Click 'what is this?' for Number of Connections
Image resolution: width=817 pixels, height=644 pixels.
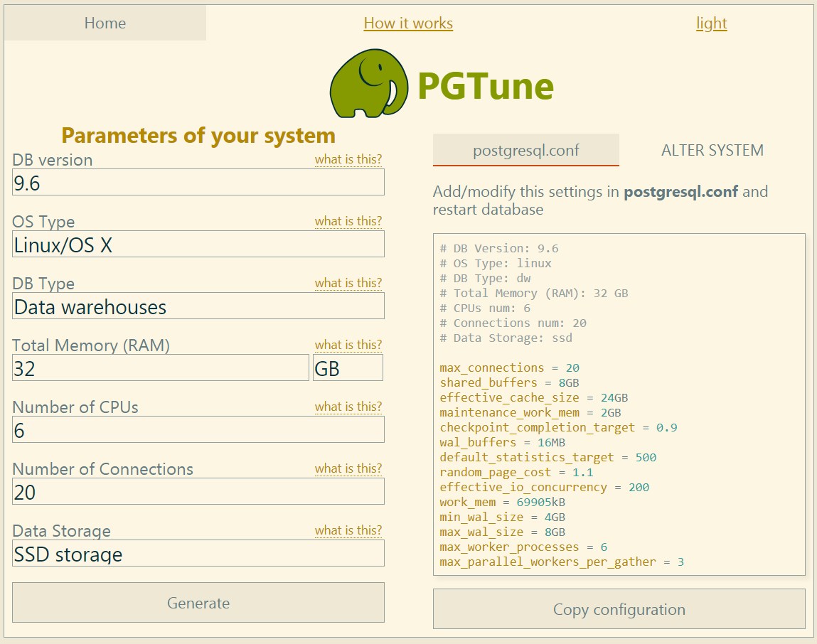(x=348, y=468)
